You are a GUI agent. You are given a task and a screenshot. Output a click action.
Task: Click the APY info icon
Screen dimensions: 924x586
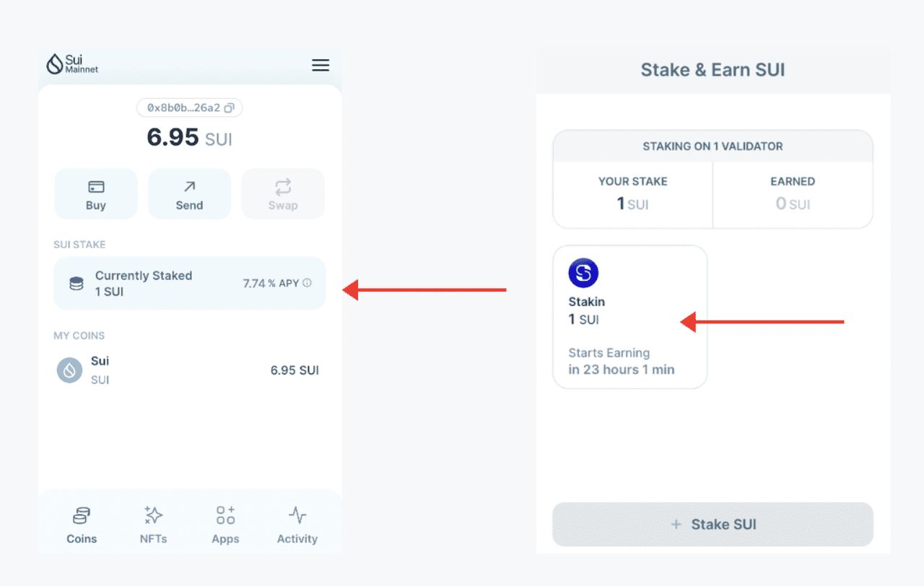coord(307,283)
